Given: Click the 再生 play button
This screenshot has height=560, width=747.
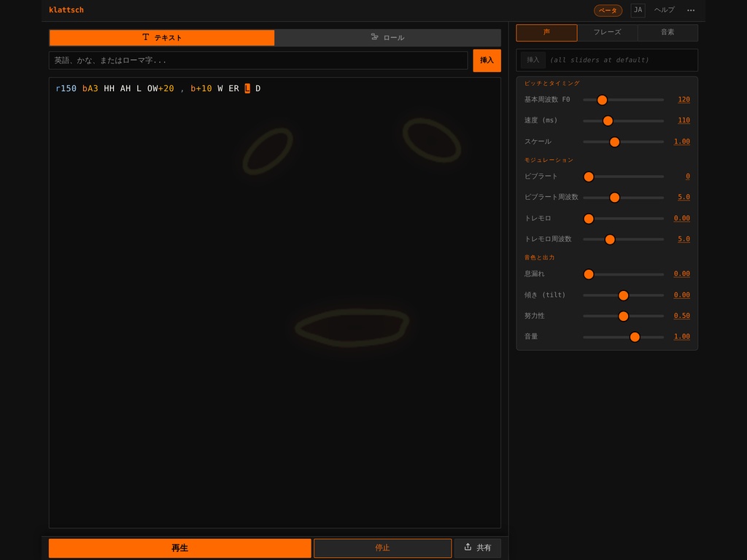Looking at the screenshot, I should coord(179,548).
